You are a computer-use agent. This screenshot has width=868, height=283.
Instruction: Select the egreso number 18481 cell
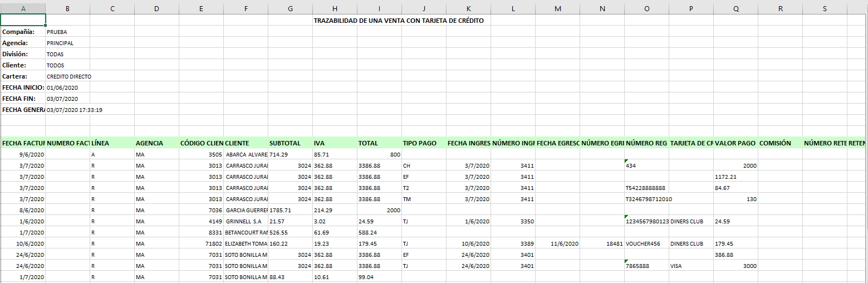601,243
